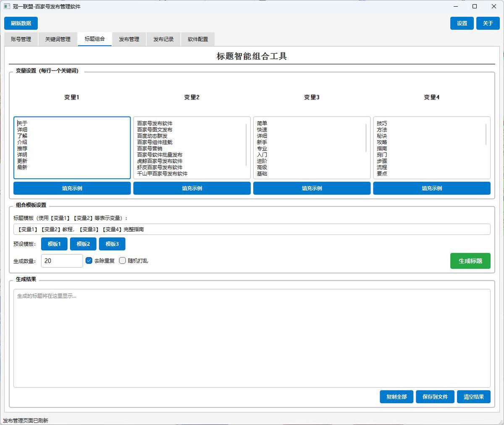
Task: Open the 软件配置 tab
Action: [x=198, y=39]
